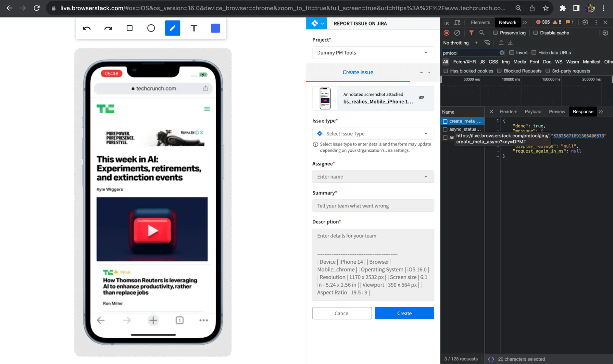Switch to the Elements tab in DevTools

[x=480, y=22]
